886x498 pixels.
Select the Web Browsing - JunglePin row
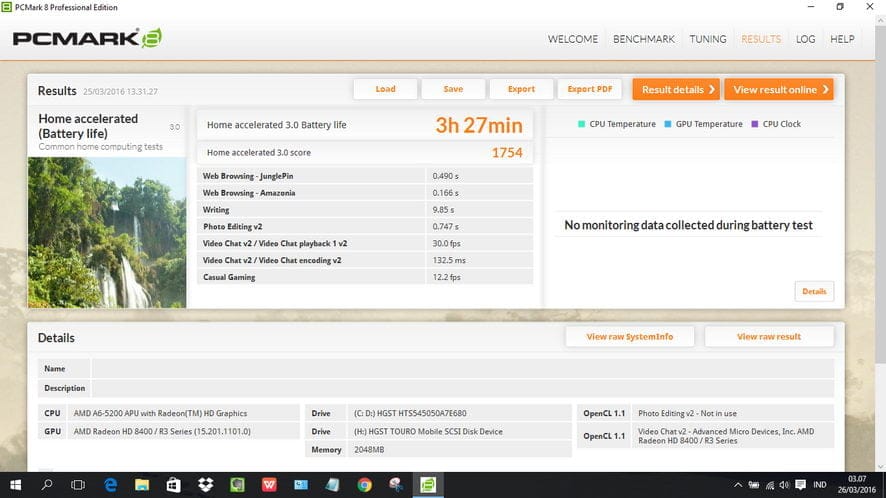(364, 176)
